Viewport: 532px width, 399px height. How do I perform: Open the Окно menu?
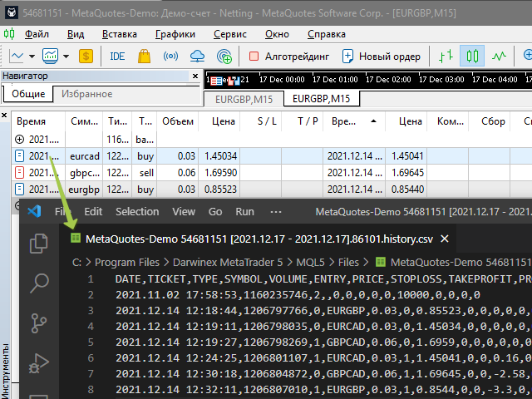[277, 34]
